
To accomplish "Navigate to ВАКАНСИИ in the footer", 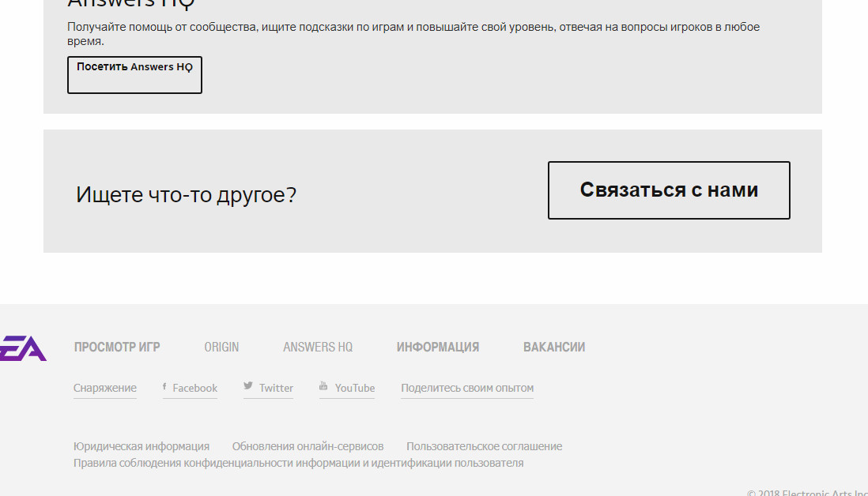I will tap(554, 348).
